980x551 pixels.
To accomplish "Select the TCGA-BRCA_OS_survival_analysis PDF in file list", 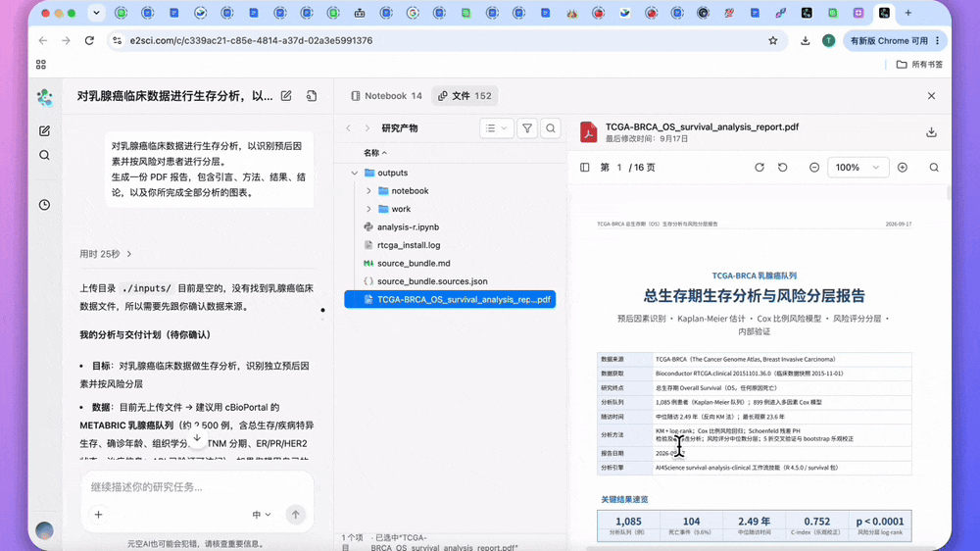I will click(450, 300).
